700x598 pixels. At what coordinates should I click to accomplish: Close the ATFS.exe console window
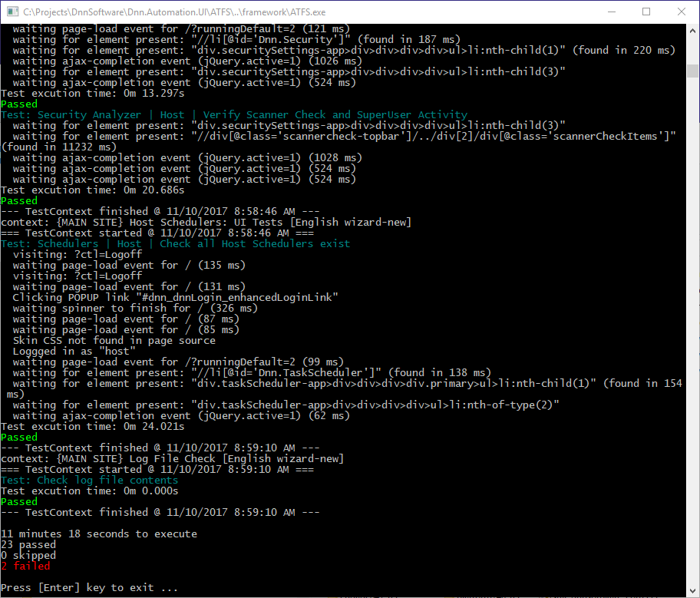682,12
